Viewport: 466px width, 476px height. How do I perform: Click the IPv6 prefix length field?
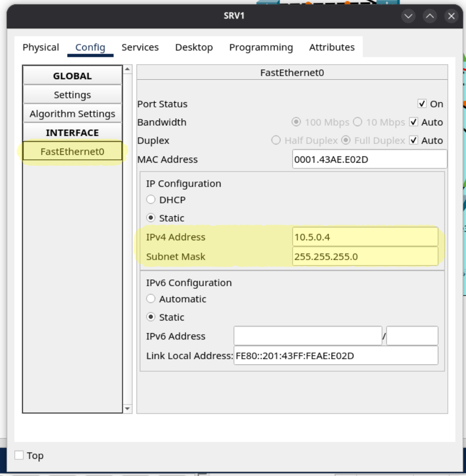(412, 336)
